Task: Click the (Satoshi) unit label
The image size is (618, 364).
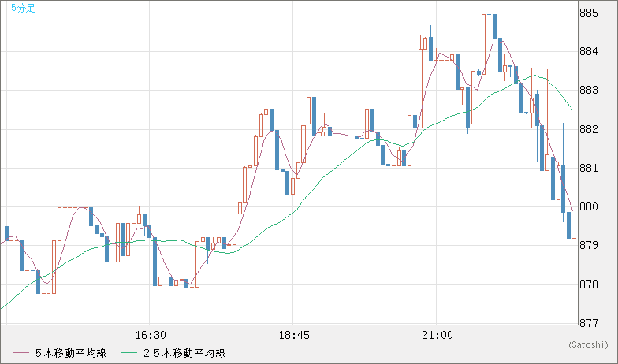Action: (x=588, y=345)
